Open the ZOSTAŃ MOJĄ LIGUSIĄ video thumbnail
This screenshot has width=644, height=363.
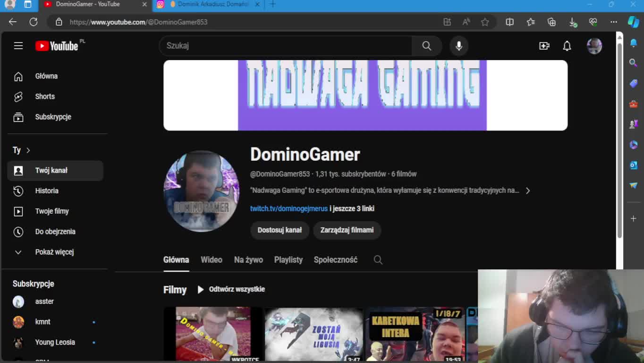[314, 335]
